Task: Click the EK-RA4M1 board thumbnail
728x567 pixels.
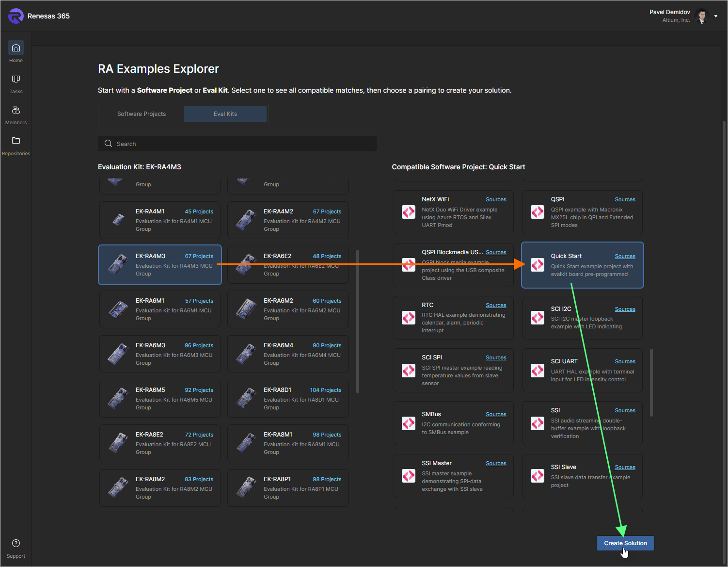Action: click(x=118, y=220)
